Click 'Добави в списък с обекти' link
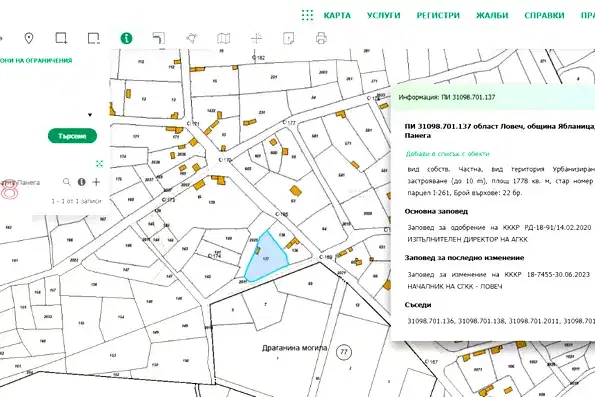Image resolution: width=595 pixels, height=397 pixels. click(x=448, y=154)
